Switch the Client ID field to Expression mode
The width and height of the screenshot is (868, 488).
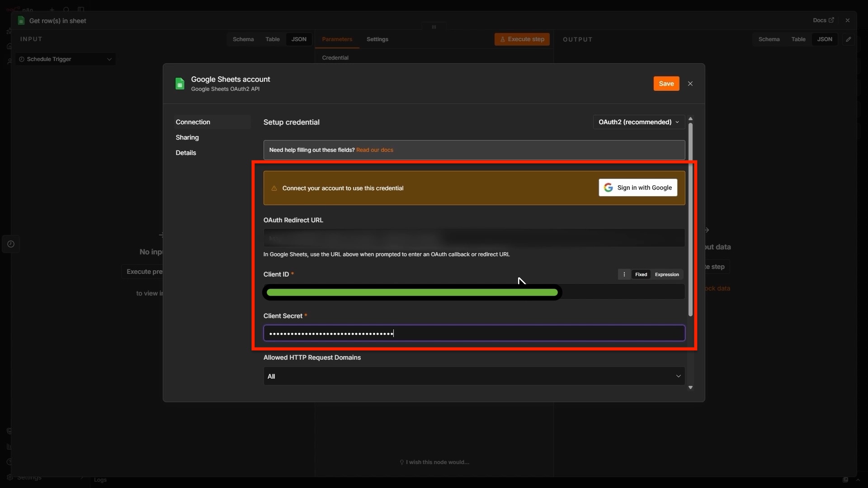pyautogui.click(x=666, y=274)
